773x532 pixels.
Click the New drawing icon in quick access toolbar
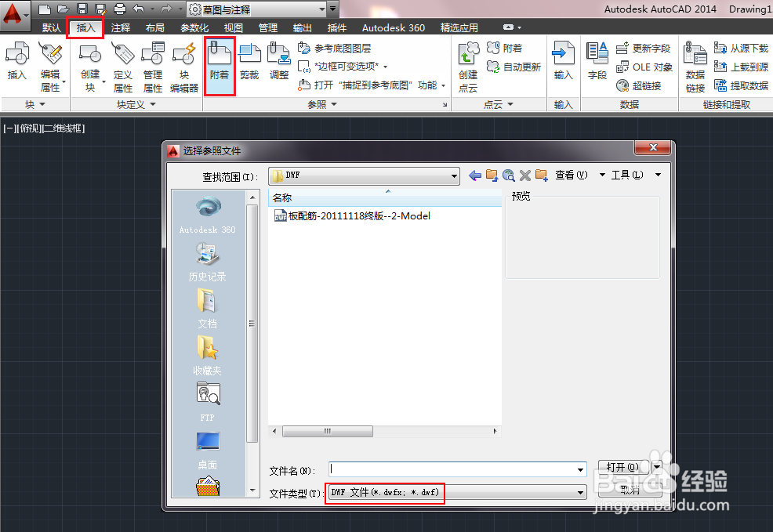coord(45,9)
